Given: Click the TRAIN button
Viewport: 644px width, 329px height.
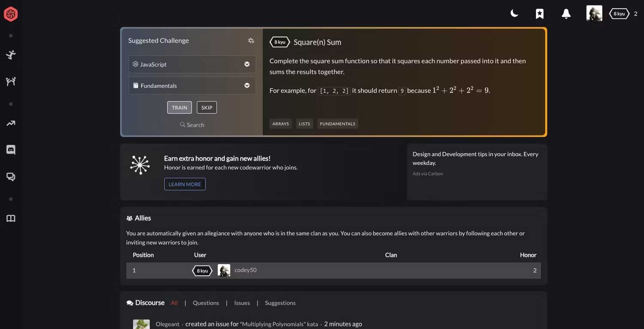Looking at the screenshot, I should [x=179, y=108].
